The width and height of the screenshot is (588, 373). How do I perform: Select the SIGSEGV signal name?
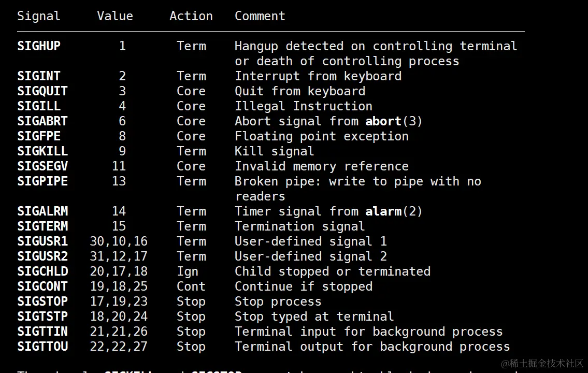click(x=42, y=166)
